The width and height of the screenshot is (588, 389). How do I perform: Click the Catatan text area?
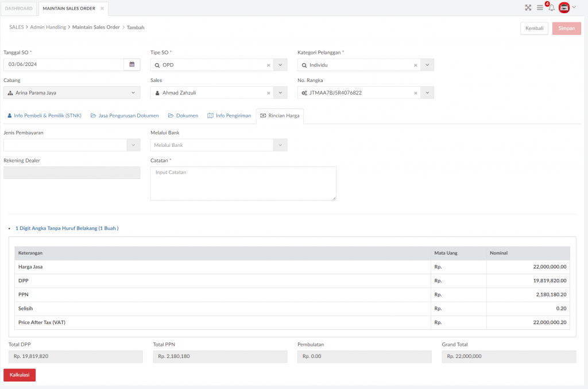point(243,184)
